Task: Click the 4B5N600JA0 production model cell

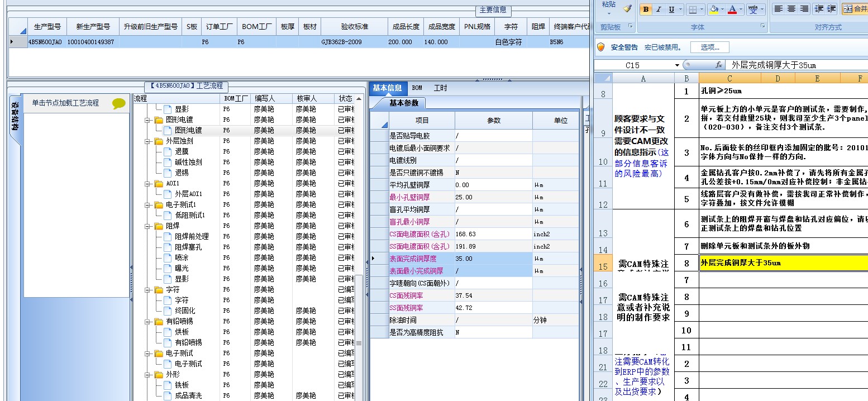Action: coord(47,42)
